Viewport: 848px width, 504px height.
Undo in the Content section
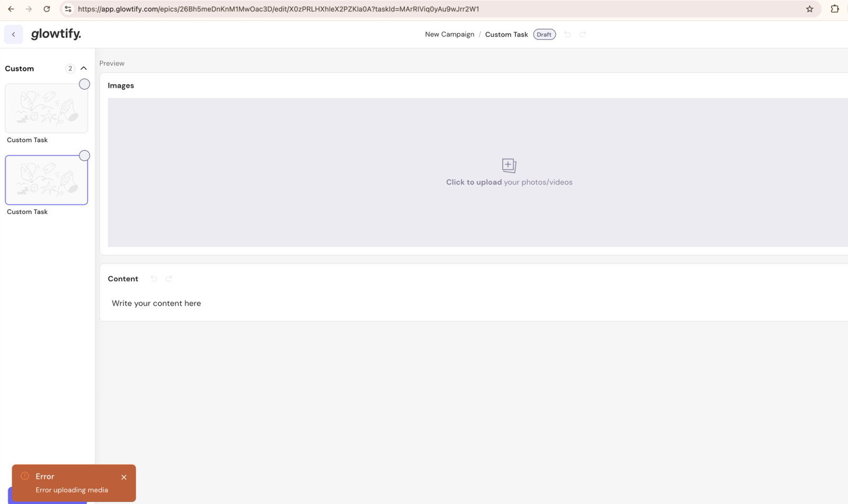pos(154,279)
